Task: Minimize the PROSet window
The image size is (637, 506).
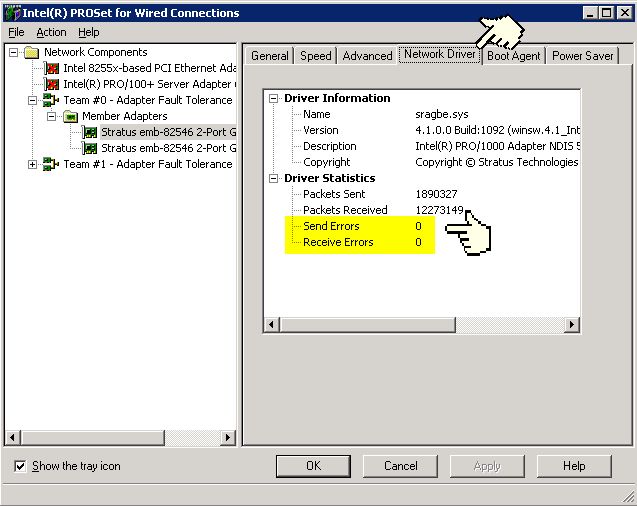Action: [x=590, y=13]
